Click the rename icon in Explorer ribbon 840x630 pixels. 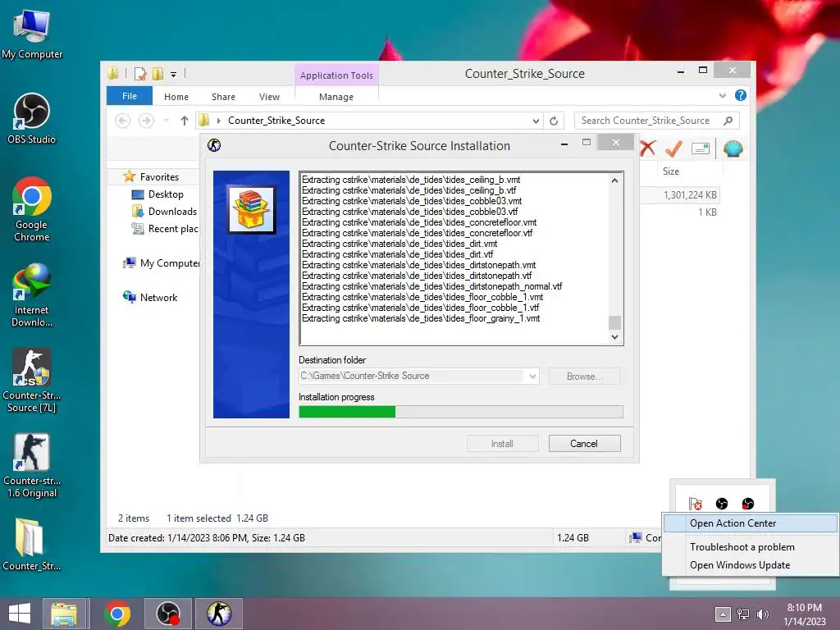701,148
